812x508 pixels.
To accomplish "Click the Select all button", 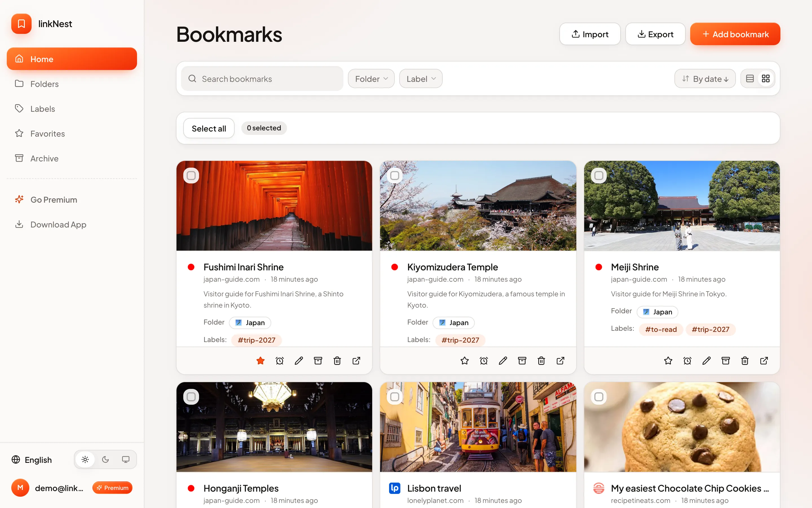I will tap(209, 128).
